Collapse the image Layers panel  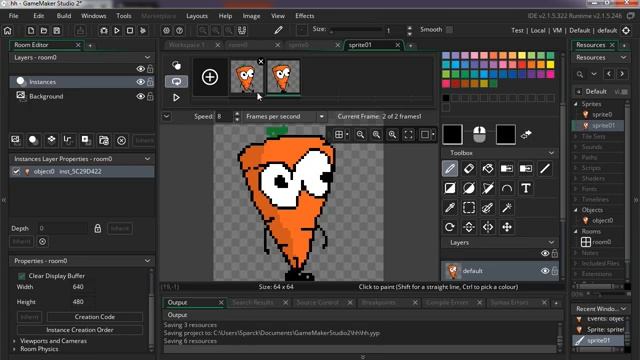[551, 242]
